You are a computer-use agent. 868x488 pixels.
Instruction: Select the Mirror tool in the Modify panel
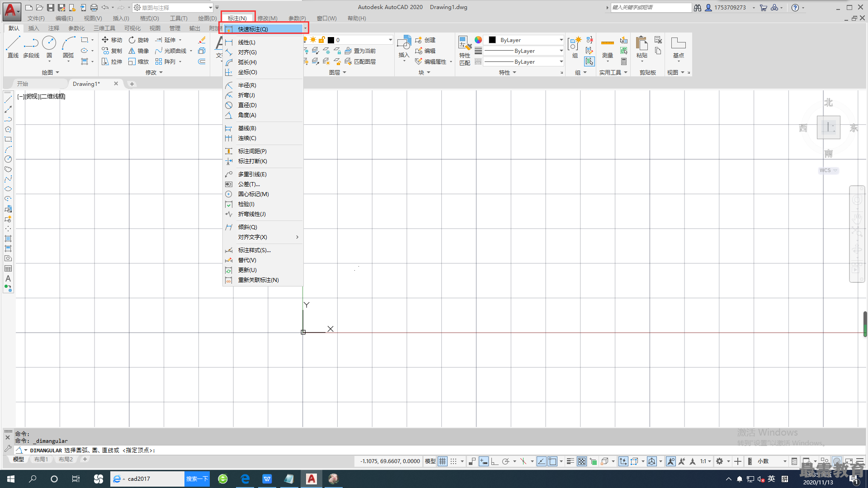tap(139, 51)
